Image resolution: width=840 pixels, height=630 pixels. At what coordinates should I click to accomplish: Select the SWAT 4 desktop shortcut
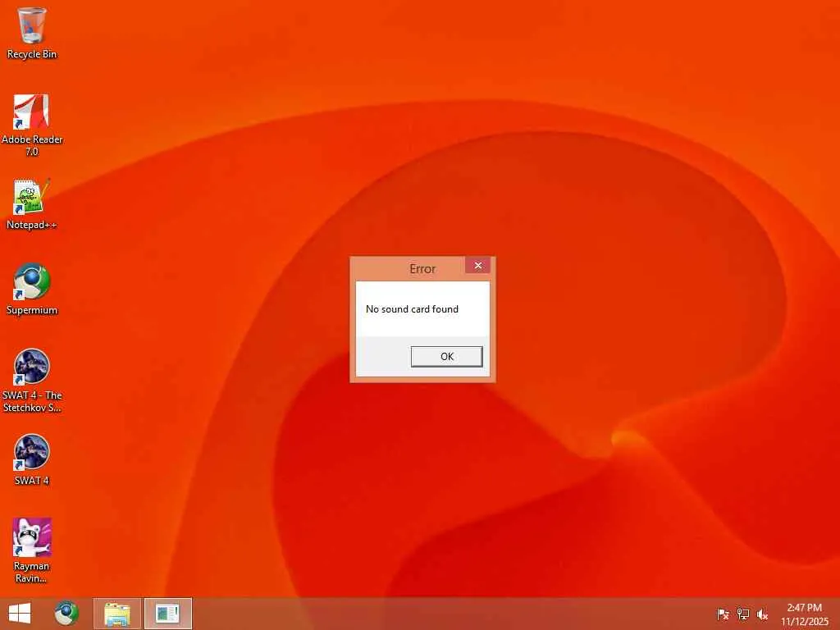(x=32, y=459)
